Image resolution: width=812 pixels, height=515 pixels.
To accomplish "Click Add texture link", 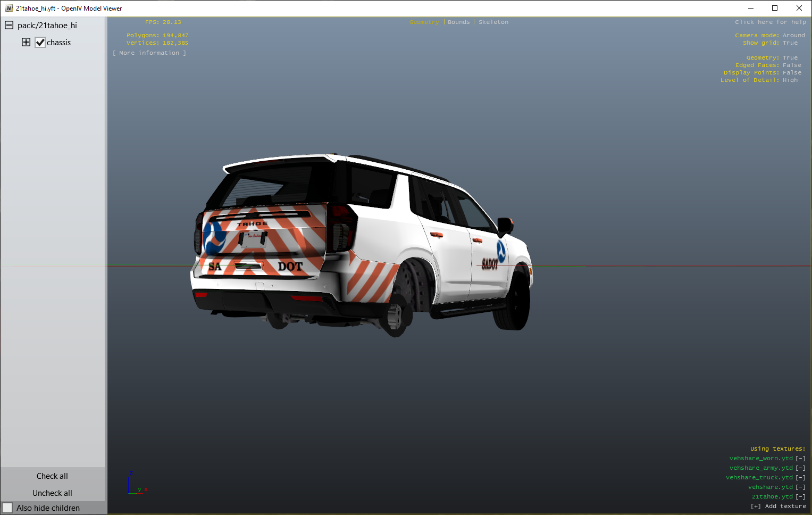I will coord(778,506).
